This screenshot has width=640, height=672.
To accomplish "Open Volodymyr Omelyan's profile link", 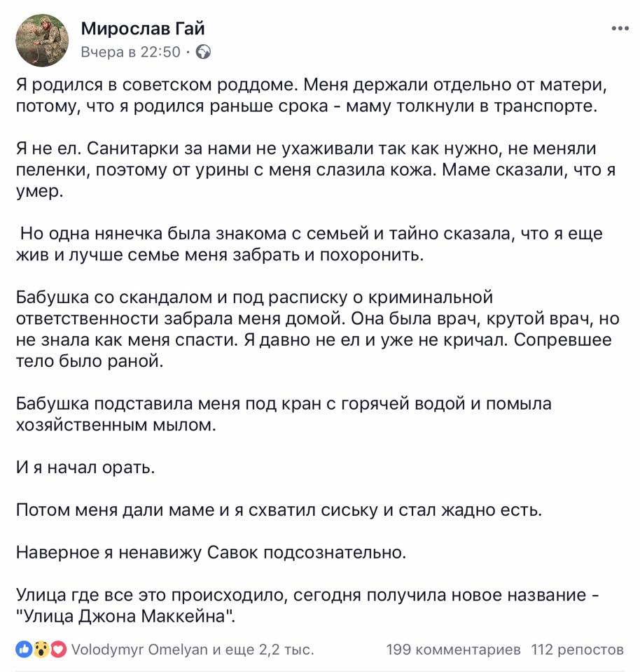I will (x=139, y=650).
